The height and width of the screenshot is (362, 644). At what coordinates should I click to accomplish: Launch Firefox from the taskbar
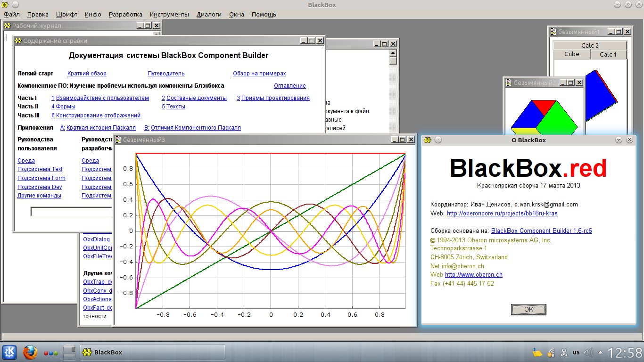(x=30, y=352)
